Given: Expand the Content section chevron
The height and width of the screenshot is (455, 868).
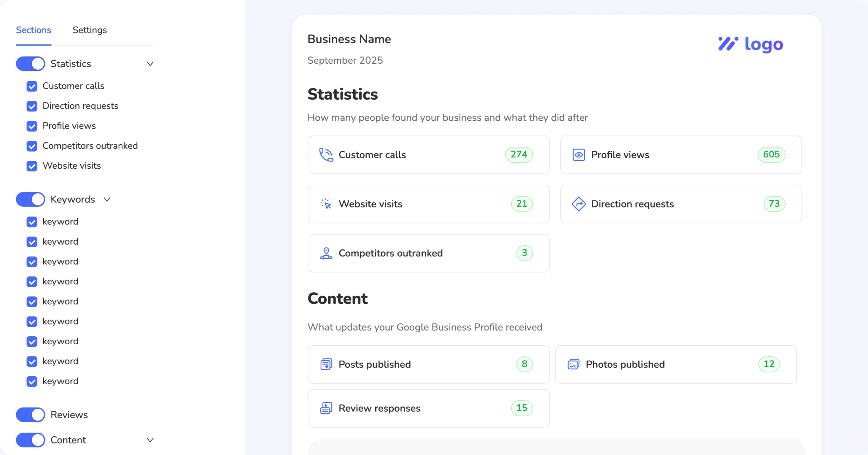Looking at the screenshot, I should click(x=150, y=440).
